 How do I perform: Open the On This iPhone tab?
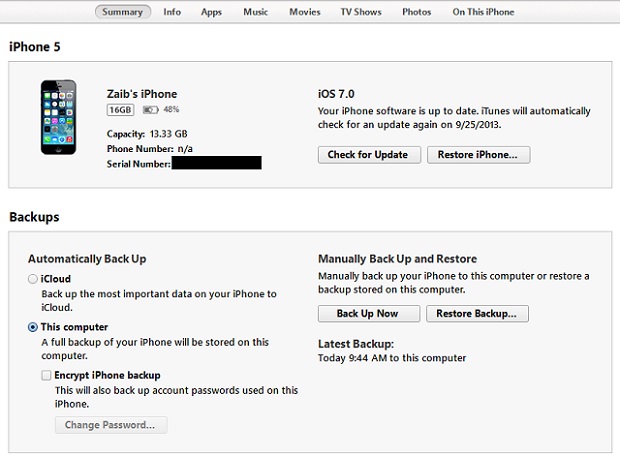(x=483, y=12)
